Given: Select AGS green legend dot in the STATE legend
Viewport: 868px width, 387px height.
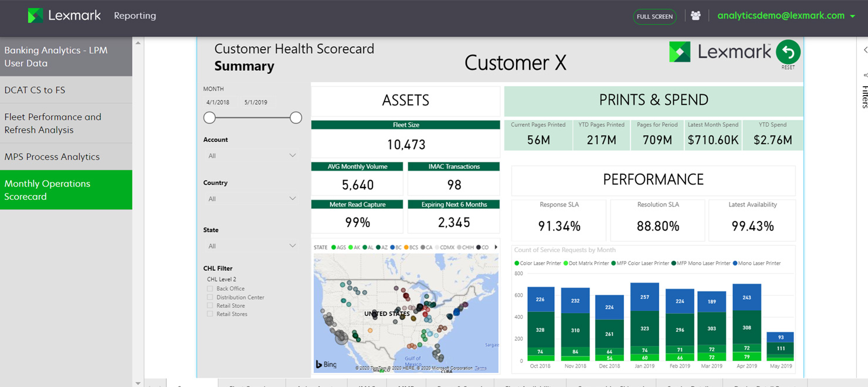Looking at the screenshot, I should (334, 247).
